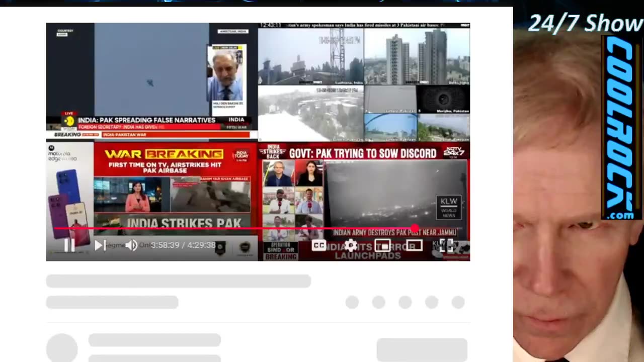Image resolution: width=644 pixels, height=362 pixels.
Task: Enter fullscreen video mode
Action: 446,245
